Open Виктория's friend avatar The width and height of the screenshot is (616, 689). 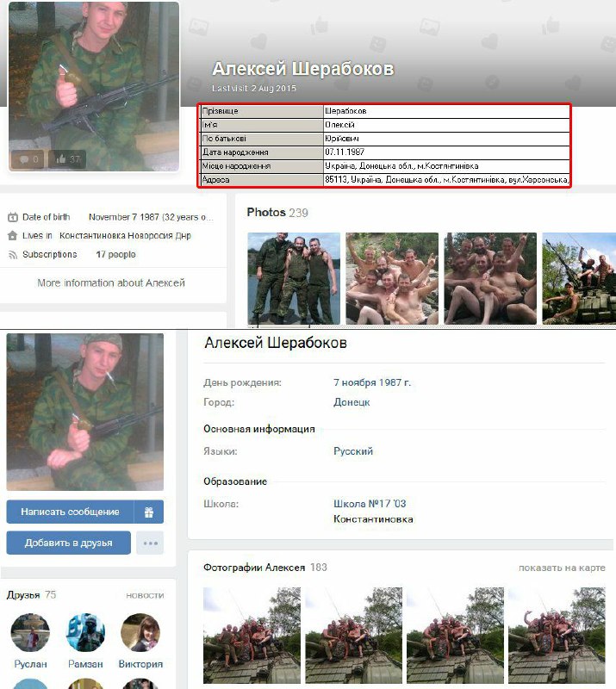140,633
